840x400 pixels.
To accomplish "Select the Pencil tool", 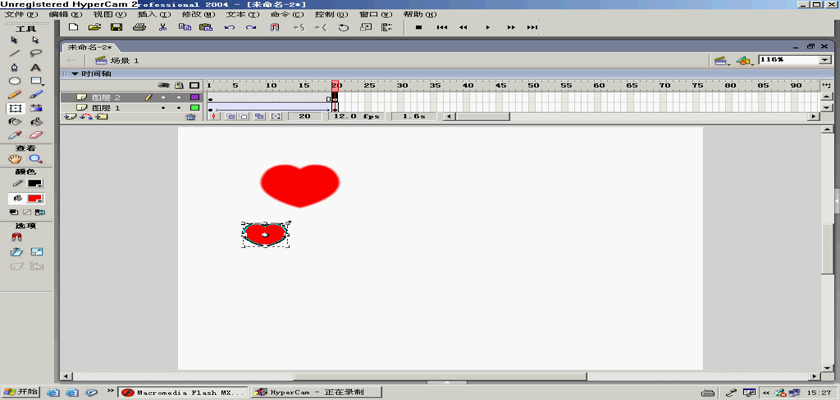I will click(x=14, y=95).
